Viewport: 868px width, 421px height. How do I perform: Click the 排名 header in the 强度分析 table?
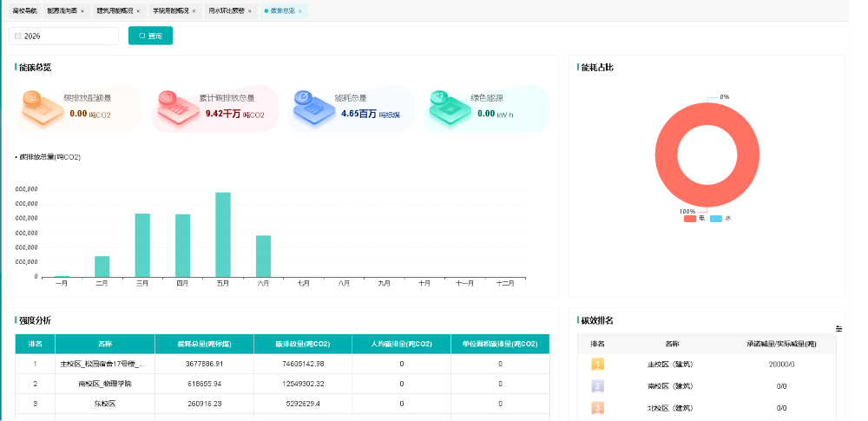pyautogui.click(x=36, y=344)
